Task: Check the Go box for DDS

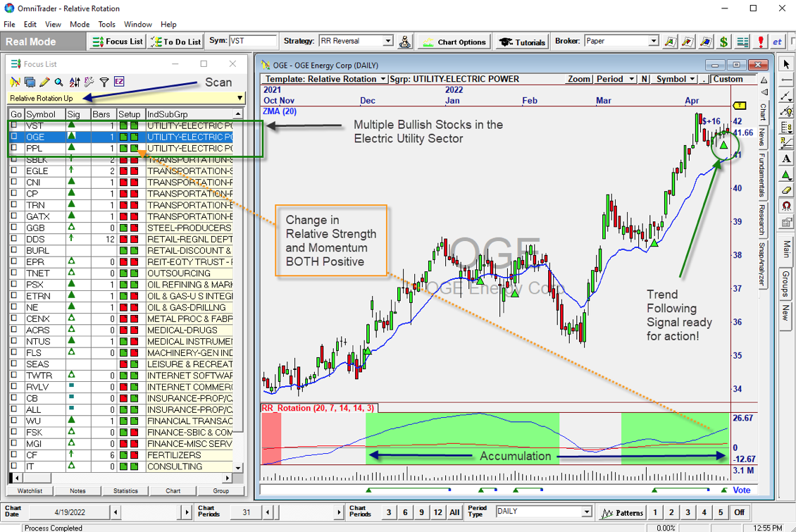Action: (x=14, y=239)
